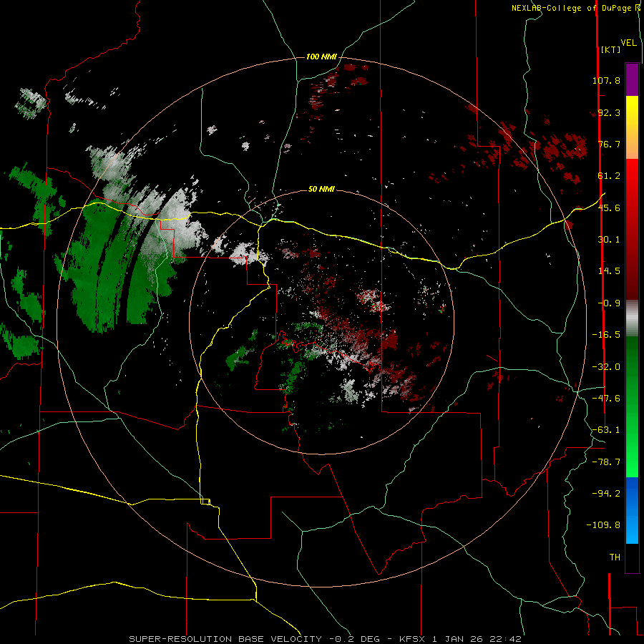Select the 14.5 scale value
The height and width of the screenshot is (644, 644).
pos(609,271)
